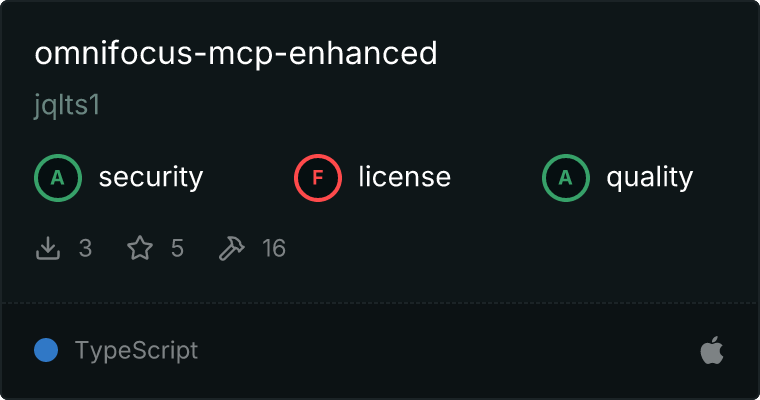Click the dashed divider above TypeScript
760x400 pixels.
click(380, 304)
